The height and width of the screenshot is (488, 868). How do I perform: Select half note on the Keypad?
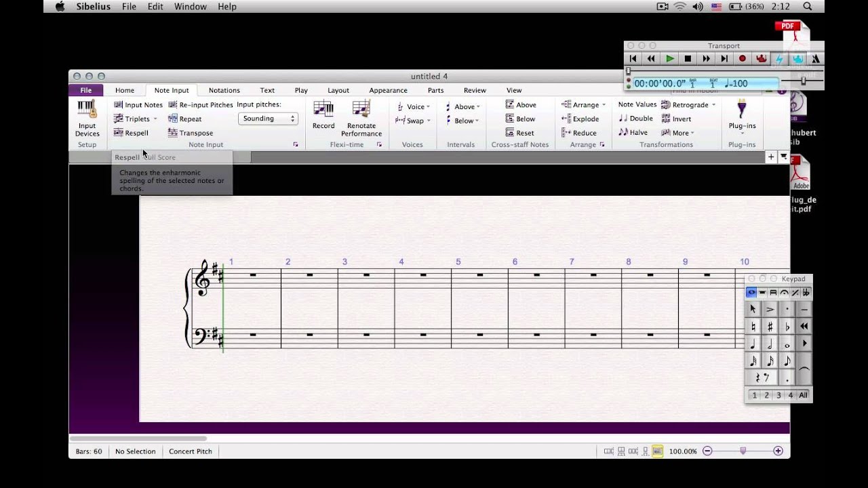(x=770, y=344)
